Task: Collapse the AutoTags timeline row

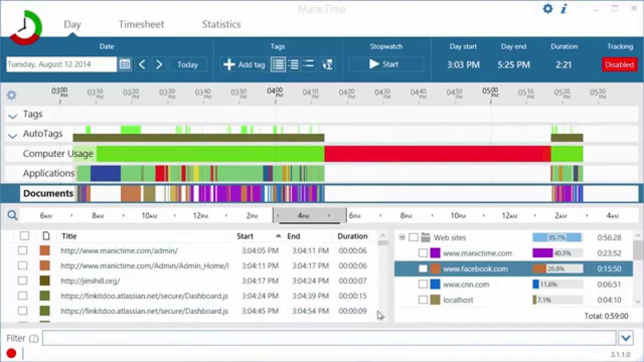Action: (13, 135)
